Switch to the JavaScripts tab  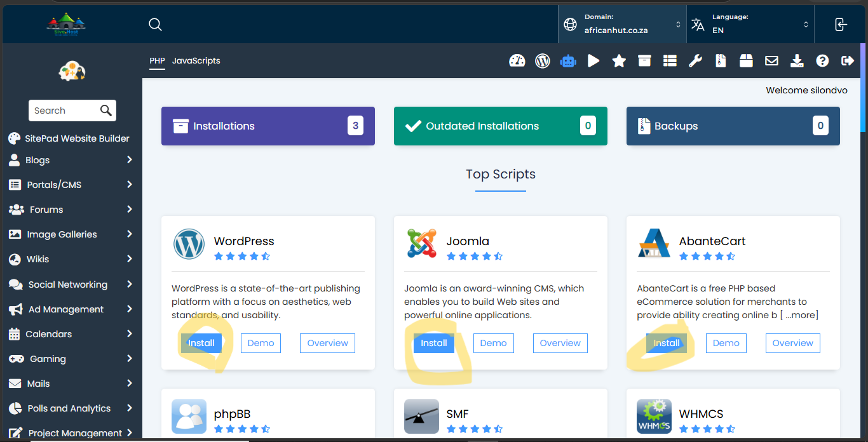pyautogui.click(x=196, y=61)
